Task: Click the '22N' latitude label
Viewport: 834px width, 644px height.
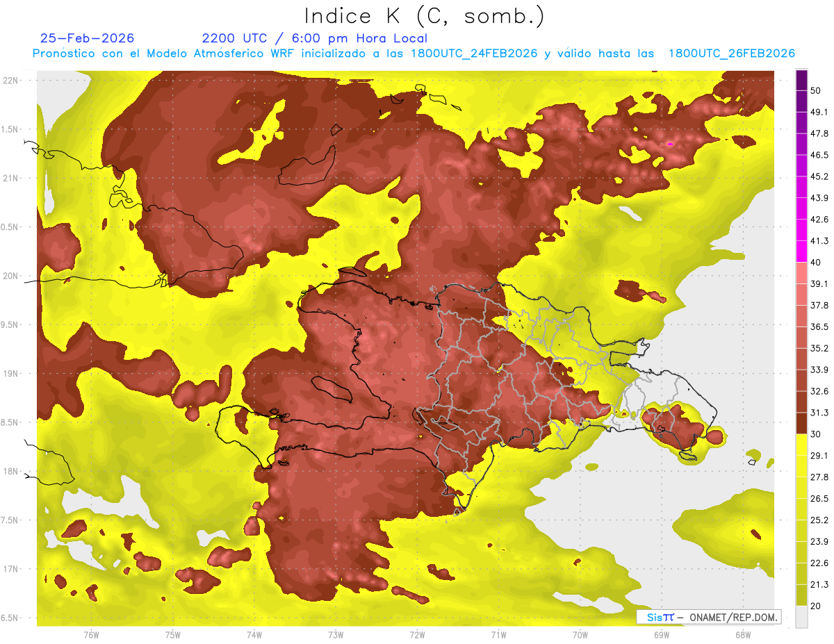Action: [12, 81]
